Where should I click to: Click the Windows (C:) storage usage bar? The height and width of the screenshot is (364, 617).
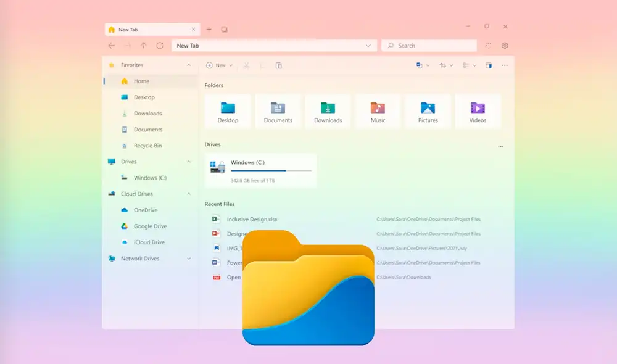271,170
